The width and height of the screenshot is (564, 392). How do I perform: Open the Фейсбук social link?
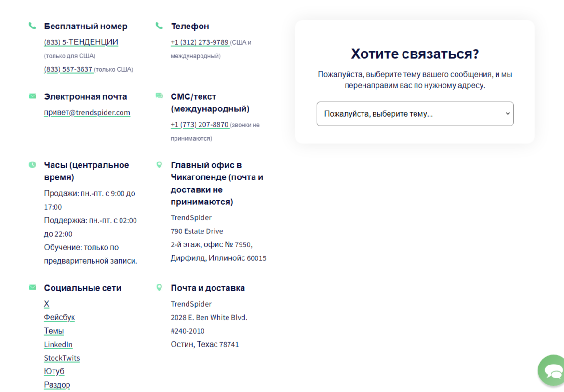[59, 317]
